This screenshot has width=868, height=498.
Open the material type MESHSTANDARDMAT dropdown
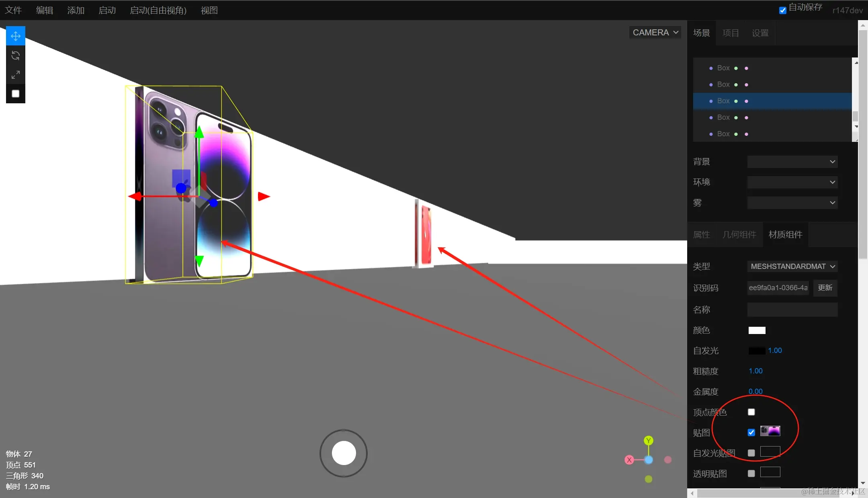tap(792, 266)
